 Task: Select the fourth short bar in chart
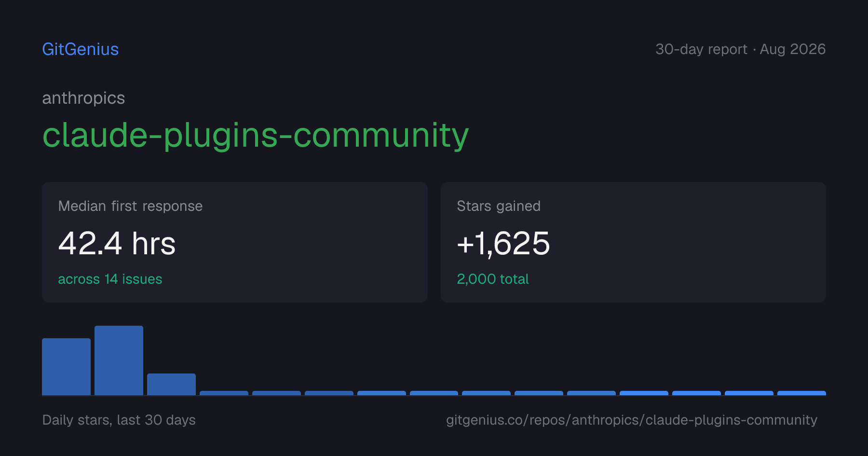pos(224,393)
